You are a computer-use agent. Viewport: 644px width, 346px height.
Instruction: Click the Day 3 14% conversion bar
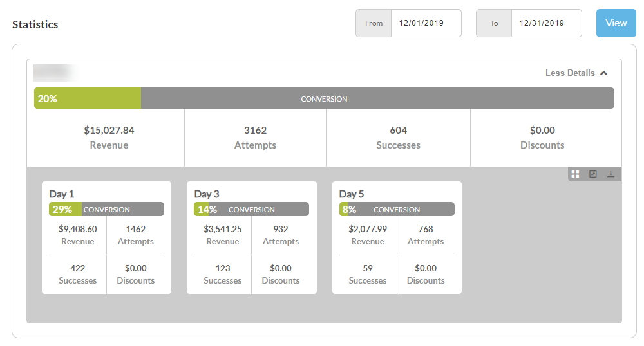(x=251, y=209)
